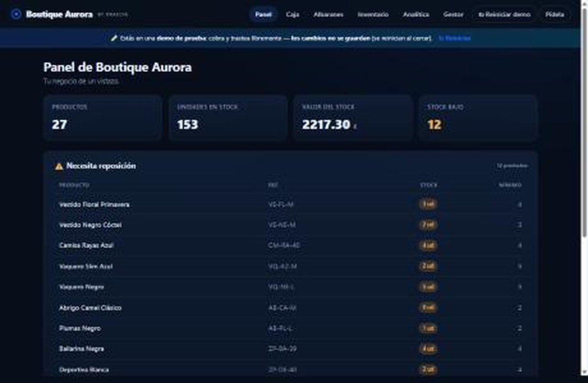
Task: Go to the Analítica tab
Action: (416, 15)
